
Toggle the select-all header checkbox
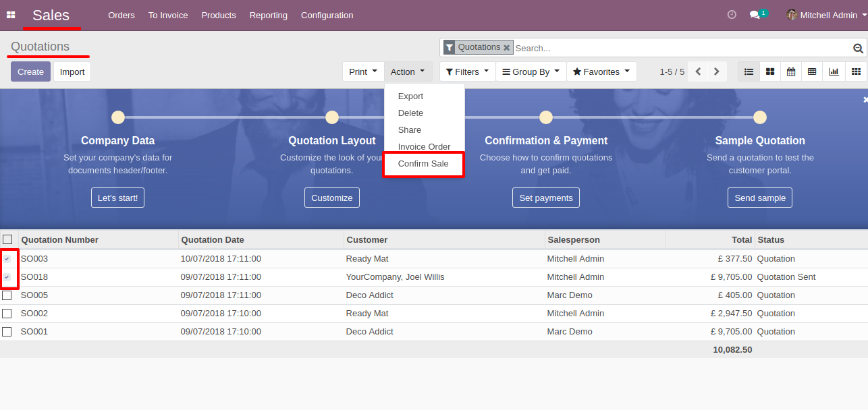7,239
